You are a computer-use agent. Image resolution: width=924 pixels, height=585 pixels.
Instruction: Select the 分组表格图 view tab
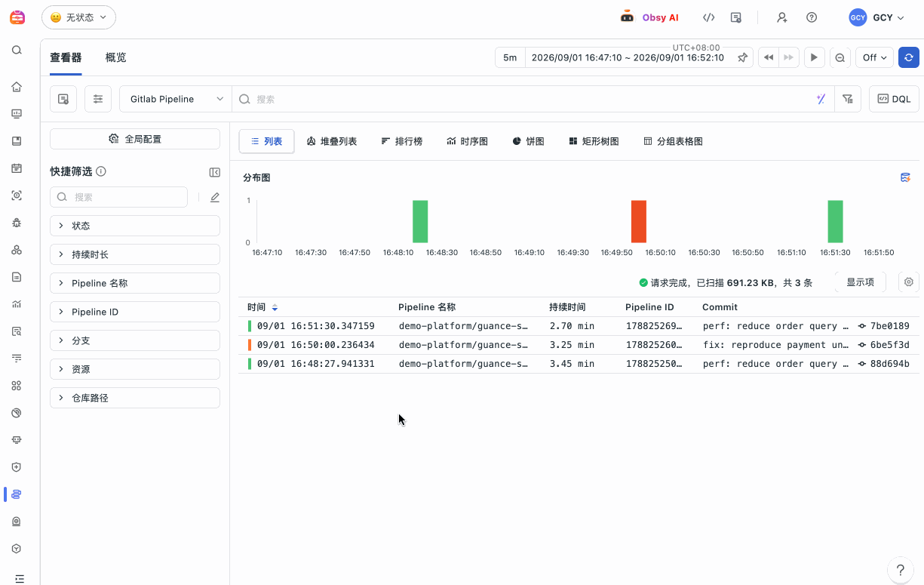tap(673, 141)
